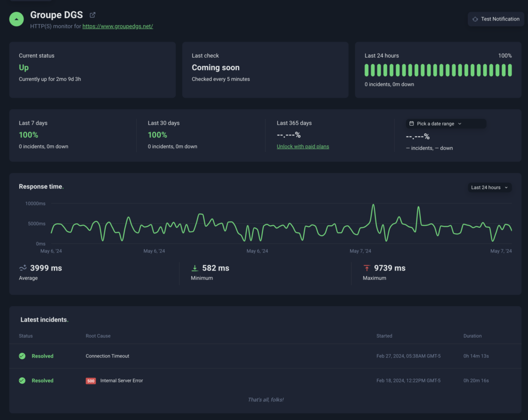
Task: Click the first green bar in 24-hour uptime
Action: coord(367,70)
